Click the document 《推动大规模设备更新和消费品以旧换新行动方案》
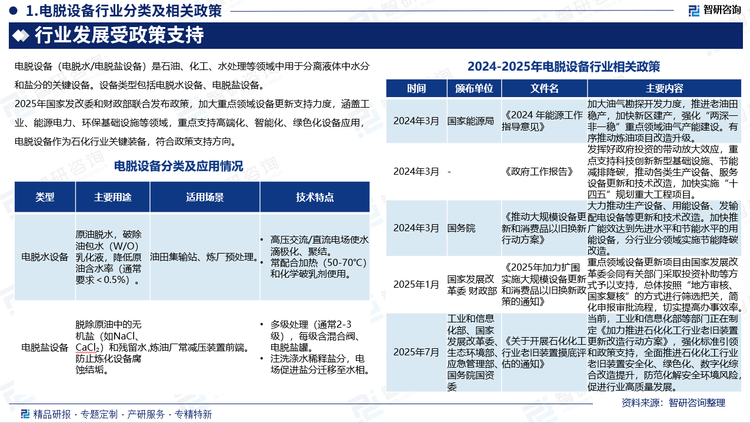750x423 pixels. 544,228
